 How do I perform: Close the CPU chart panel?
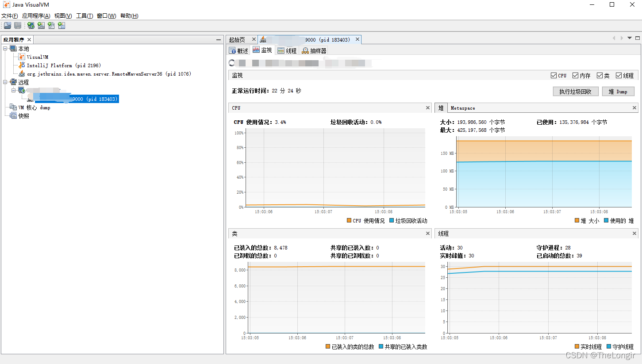click(x=428, y=108)
